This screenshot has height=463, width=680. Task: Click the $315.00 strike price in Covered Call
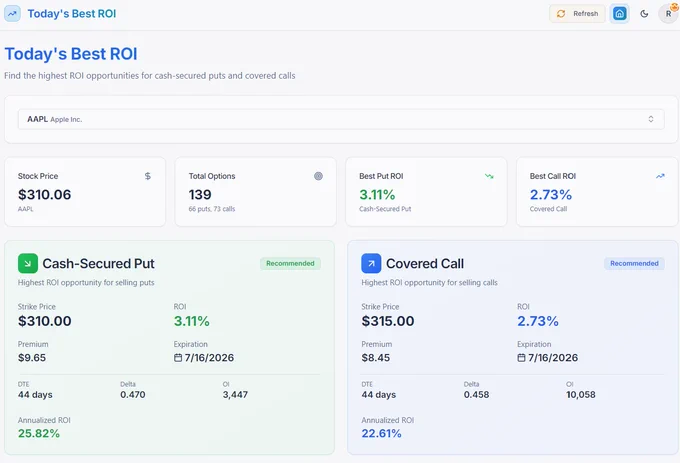point(388,321)
